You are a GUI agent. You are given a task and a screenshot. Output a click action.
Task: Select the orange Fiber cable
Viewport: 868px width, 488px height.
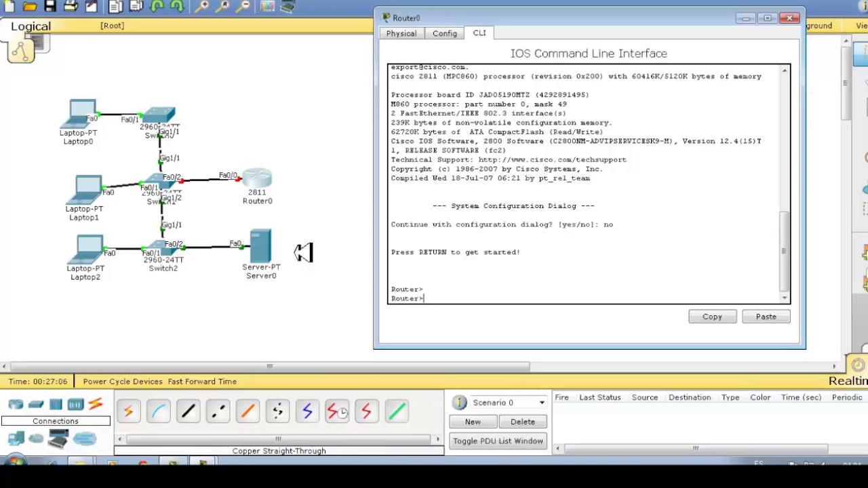pos(248,411)
